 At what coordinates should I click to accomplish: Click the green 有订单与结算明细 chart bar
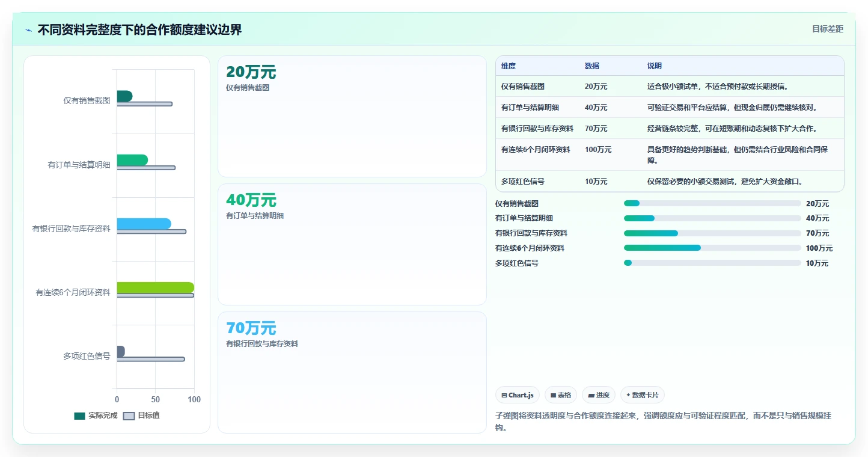click(x=132, y=160)
